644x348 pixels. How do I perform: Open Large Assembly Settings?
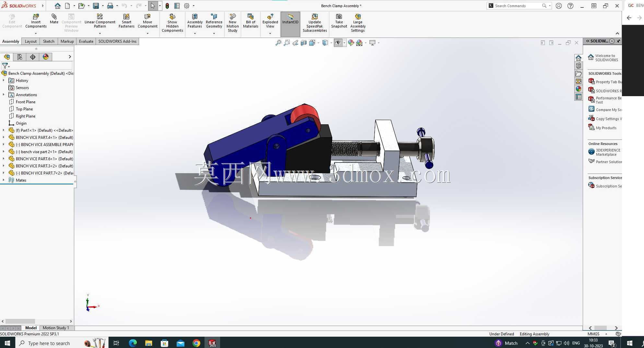[x=358, y=23]
